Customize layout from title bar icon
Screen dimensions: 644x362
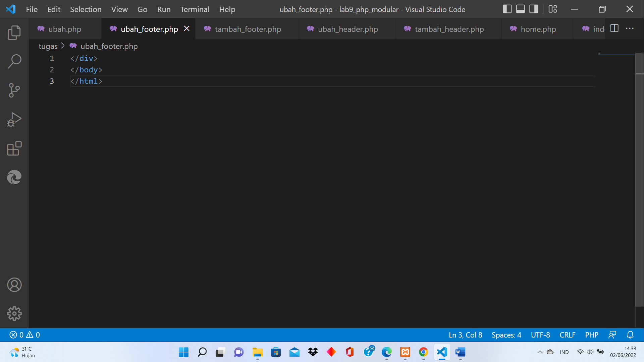point(553,9)
